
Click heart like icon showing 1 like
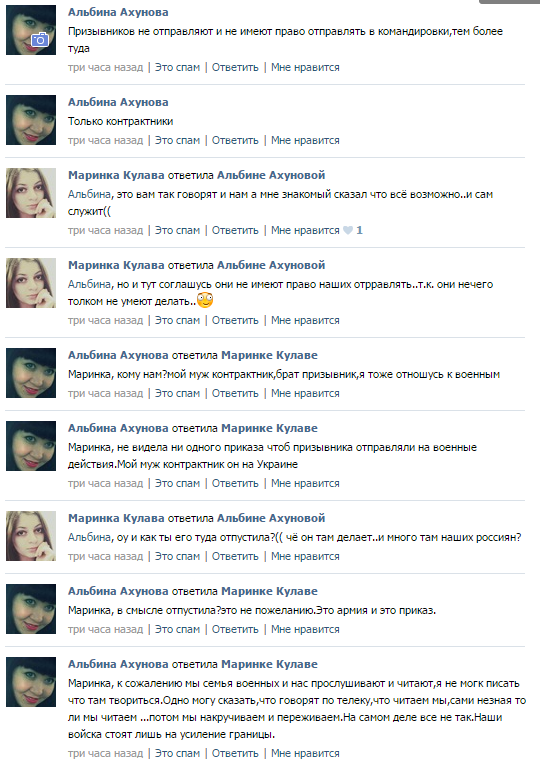point(348,230)
